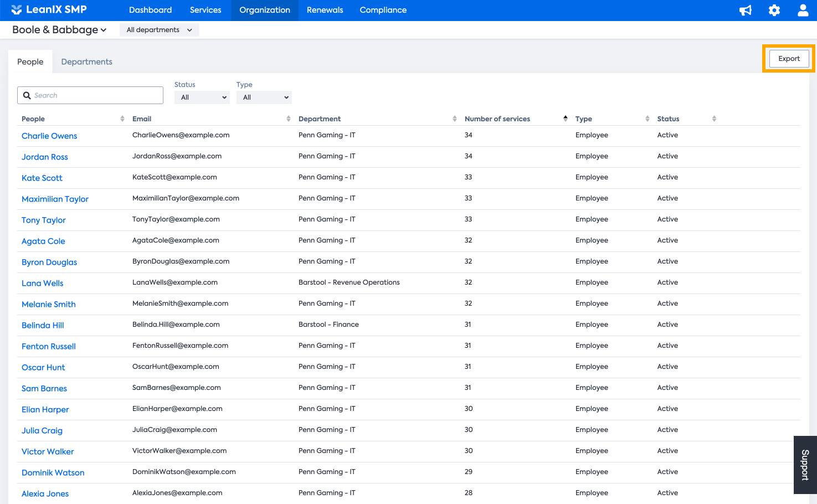Open Alexia Jones profile link
This screenshot has height=504, width=817.
45,493
